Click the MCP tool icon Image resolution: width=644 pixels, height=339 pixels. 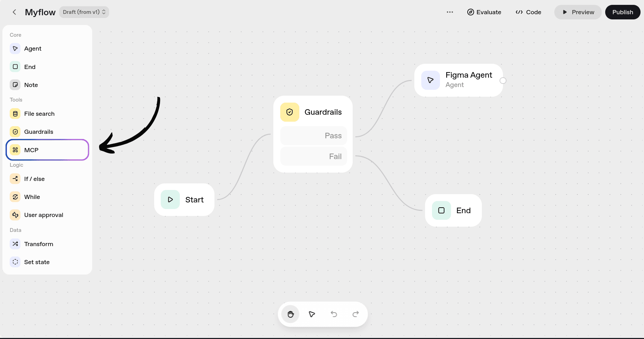coord(15,150)
